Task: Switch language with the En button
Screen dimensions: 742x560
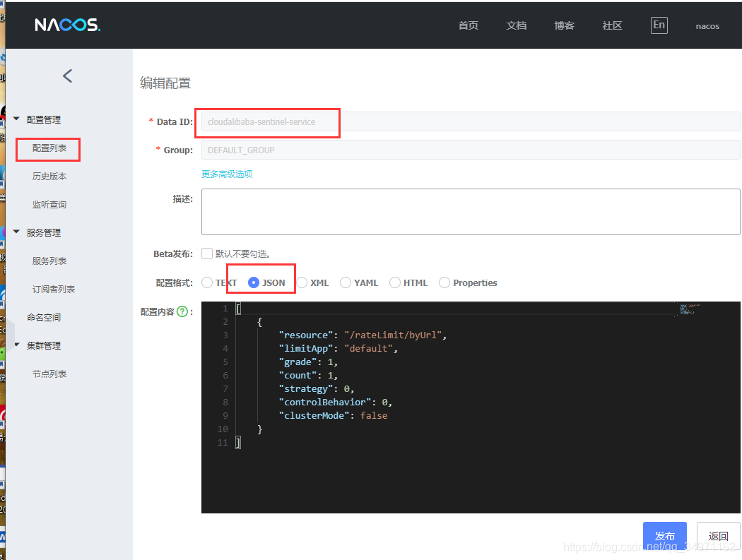Action: coord(659,25)
